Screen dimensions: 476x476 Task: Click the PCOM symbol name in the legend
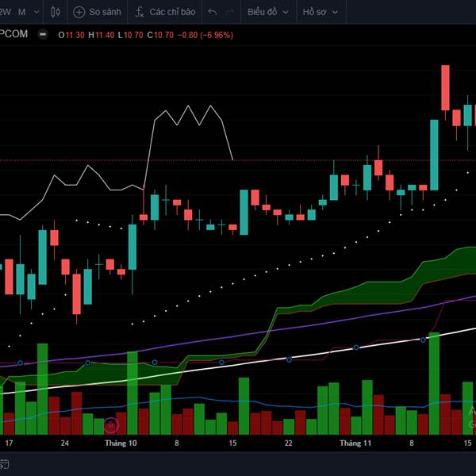13,34
